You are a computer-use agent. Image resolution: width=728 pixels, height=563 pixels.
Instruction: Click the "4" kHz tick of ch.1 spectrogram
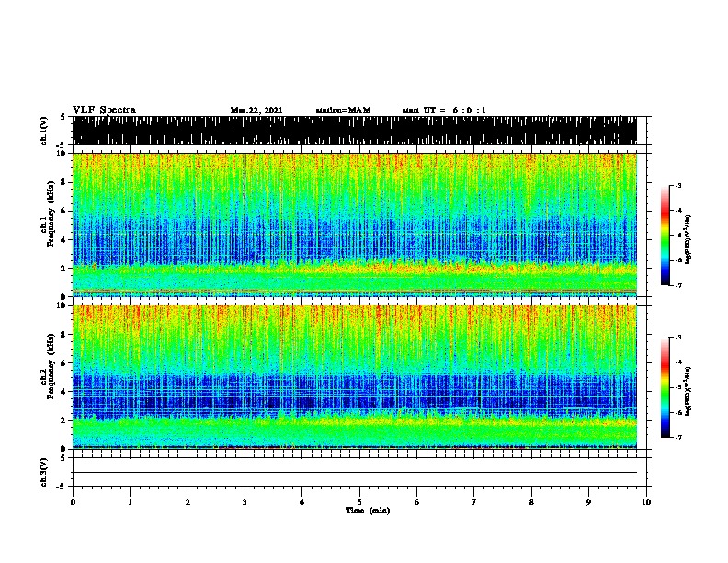pos(63,240)
